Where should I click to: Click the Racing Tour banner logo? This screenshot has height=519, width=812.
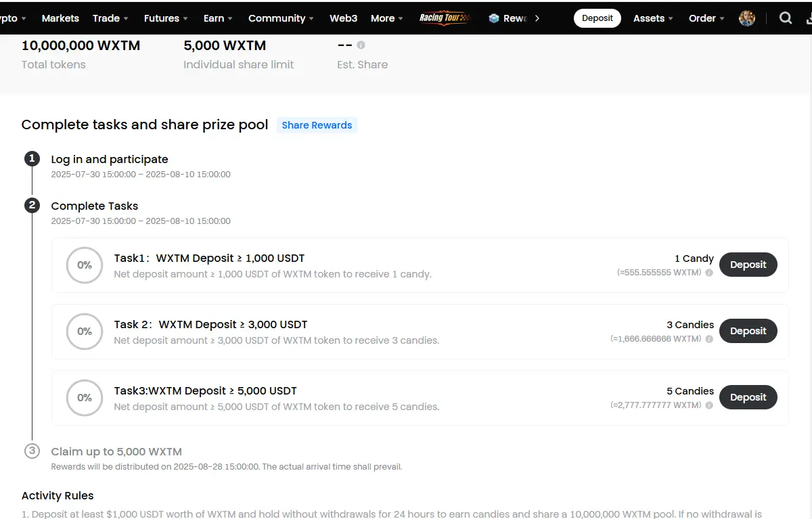point(444,18)
